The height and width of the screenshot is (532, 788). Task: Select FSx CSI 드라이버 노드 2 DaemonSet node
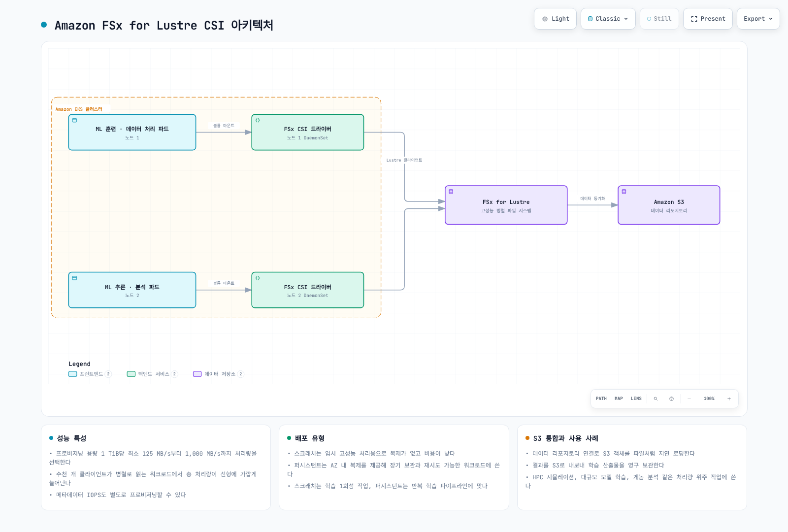308,290
